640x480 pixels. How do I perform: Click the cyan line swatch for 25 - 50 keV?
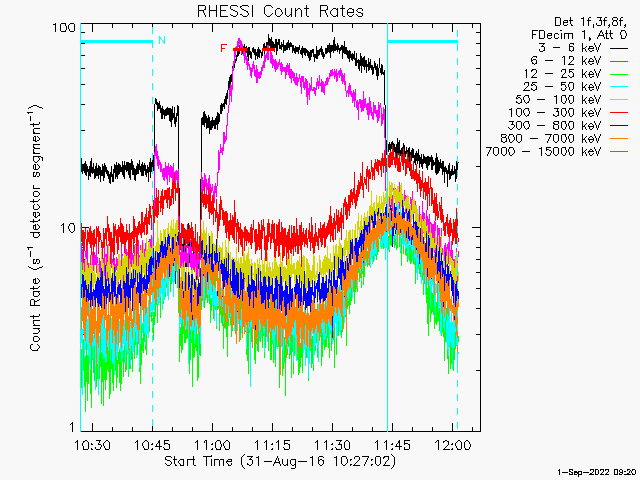pos(619,87)
